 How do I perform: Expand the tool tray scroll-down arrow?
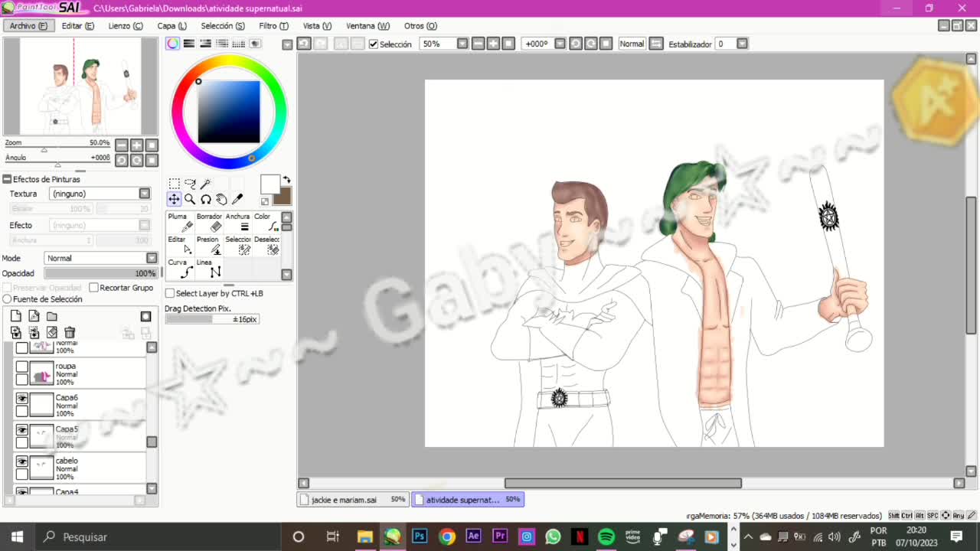click(x=286, y=275)
